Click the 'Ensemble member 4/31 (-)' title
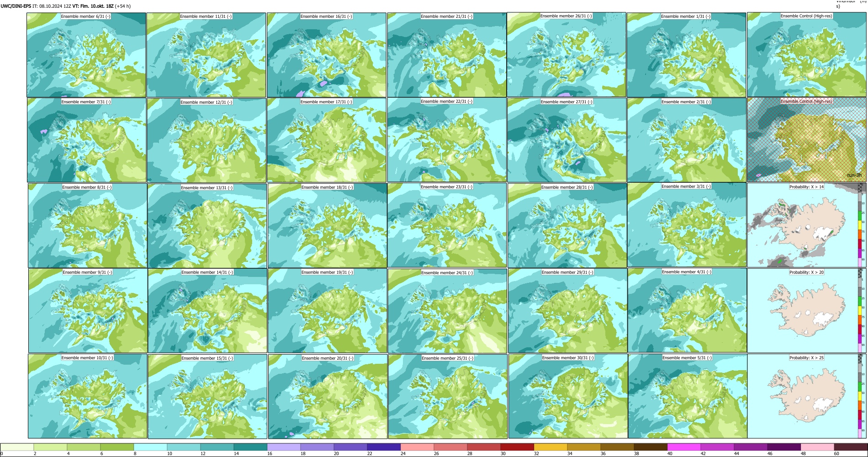 [686, 272]
